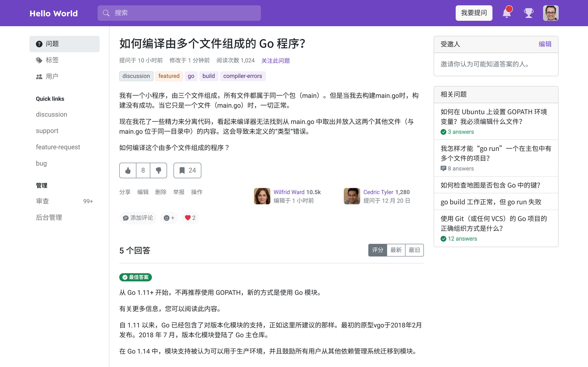The height and width of the screenshot is (367, 588).
Task: Click the 关注此问题 follow link
Action: (x=275, y=60)
